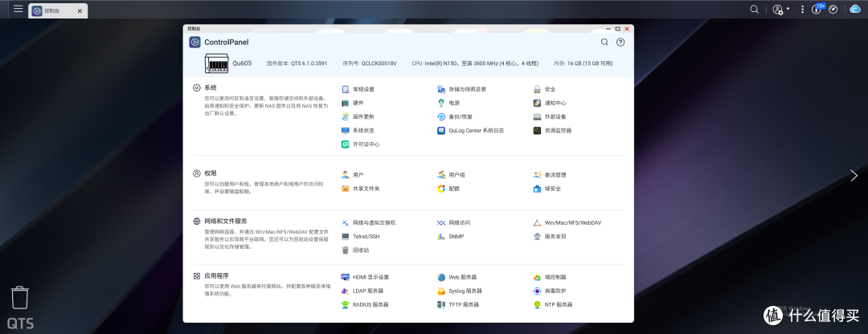Open Syslog 服务器 settings
The image size is (868, 334).
click(x=460, y=291)
